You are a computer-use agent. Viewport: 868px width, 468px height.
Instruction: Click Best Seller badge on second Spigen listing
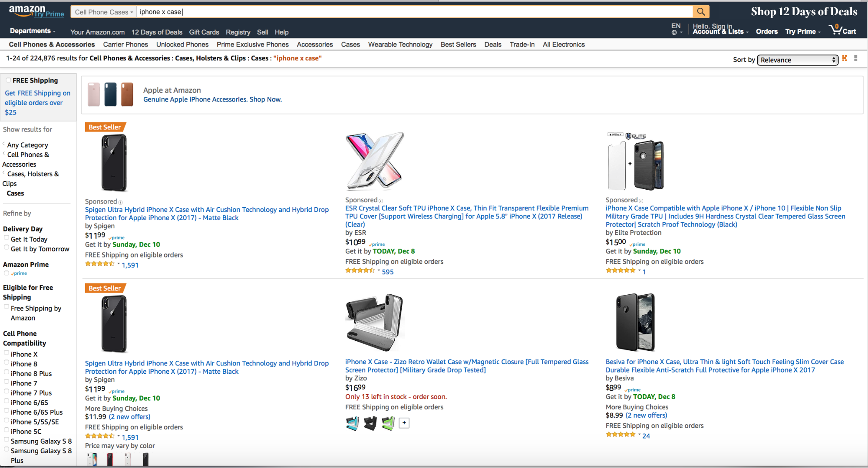[105, 288]
